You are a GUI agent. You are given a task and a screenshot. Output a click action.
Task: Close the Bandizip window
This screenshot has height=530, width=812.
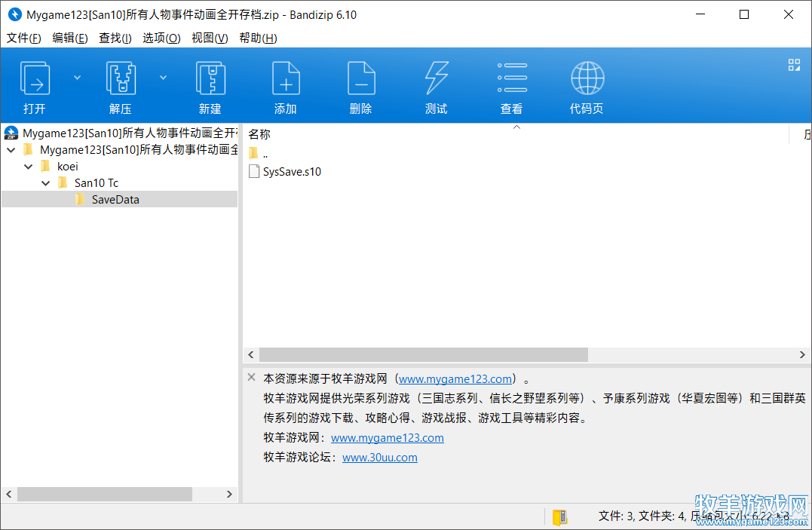pyautogui.click(x=788, y=14)
